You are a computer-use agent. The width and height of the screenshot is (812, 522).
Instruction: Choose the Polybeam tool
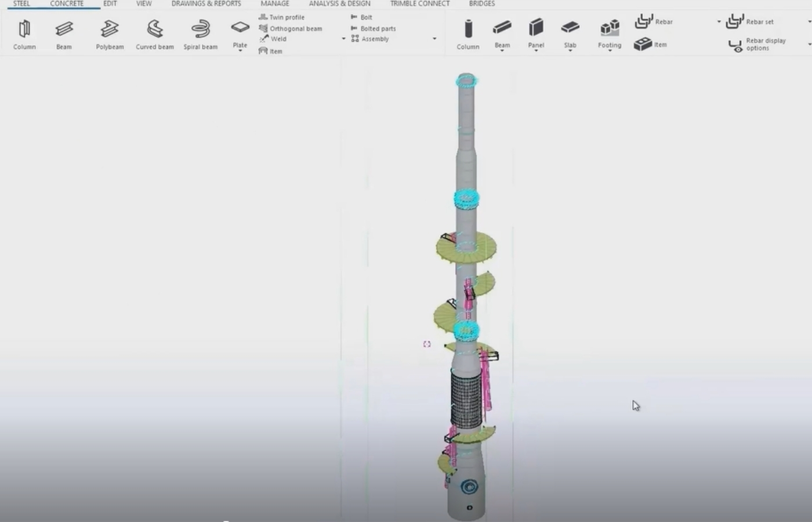tap(110, 35)
